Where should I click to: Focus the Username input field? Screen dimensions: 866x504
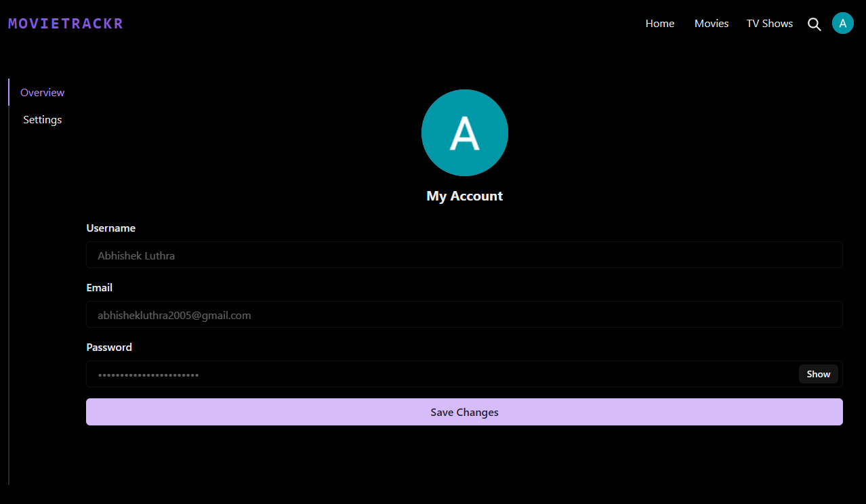click(464, 255)
